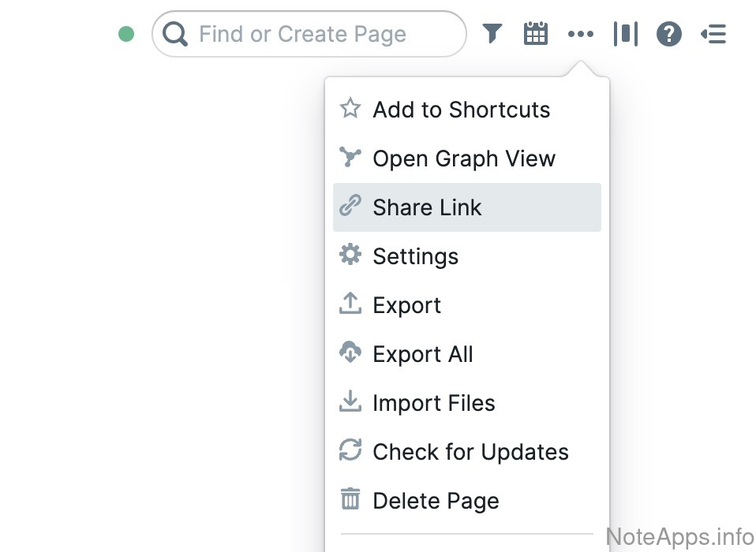Click Import Files menu entry
This screenshot has width=756, height=552.
(x=434, y=403)
